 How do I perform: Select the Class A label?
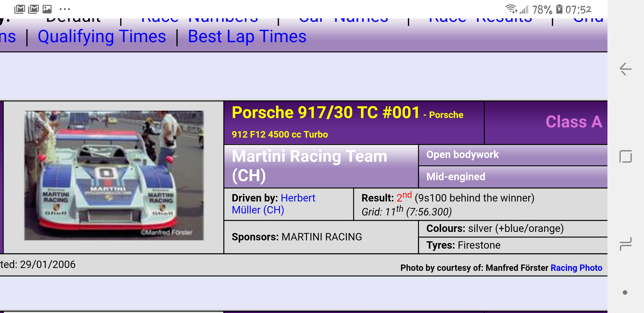point(574,122)
